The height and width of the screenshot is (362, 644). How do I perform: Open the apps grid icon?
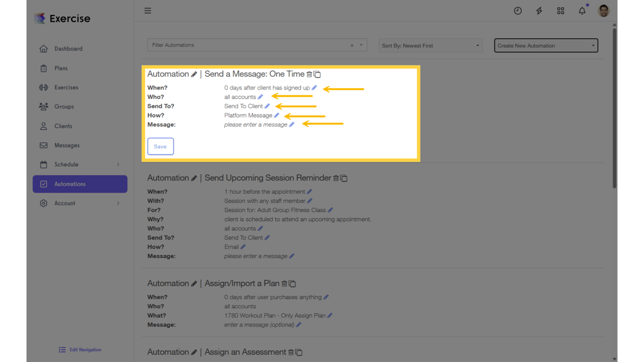(x=561, y=10)
